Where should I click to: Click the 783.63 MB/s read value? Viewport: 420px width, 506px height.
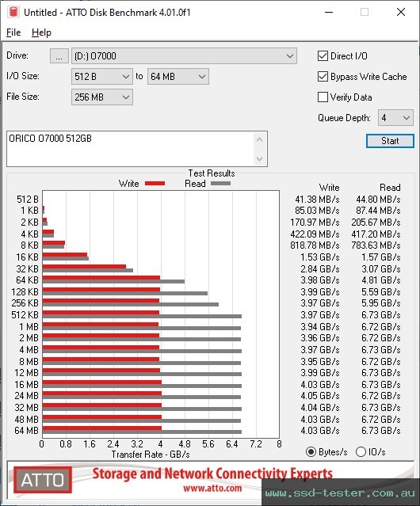coord(376,245)
